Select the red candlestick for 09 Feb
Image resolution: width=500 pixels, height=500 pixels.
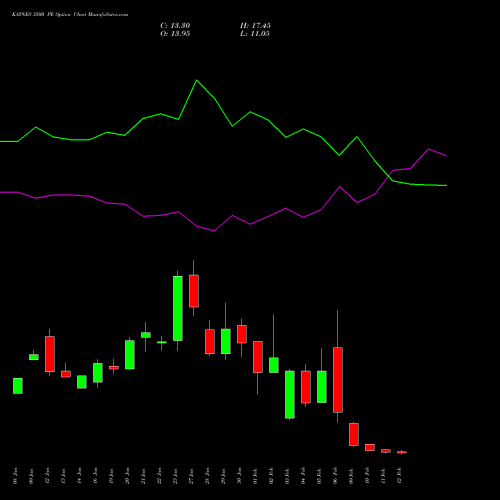click(x=354, y=434)
